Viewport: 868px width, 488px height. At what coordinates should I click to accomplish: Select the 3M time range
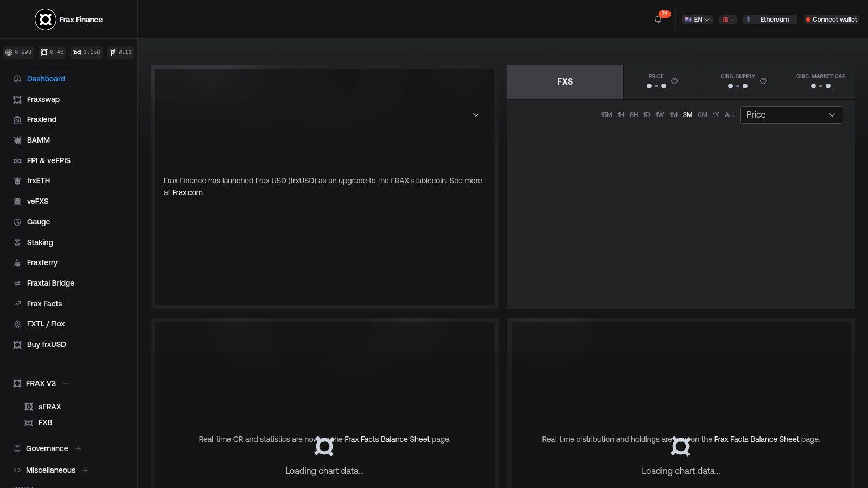pyautogui.click(x=687, y=115)
